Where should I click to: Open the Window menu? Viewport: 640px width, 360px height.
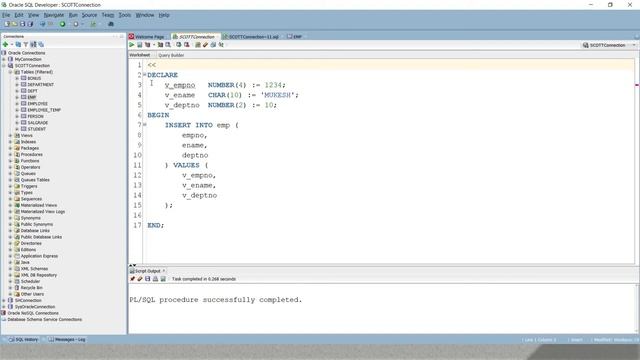pos(145,15)
